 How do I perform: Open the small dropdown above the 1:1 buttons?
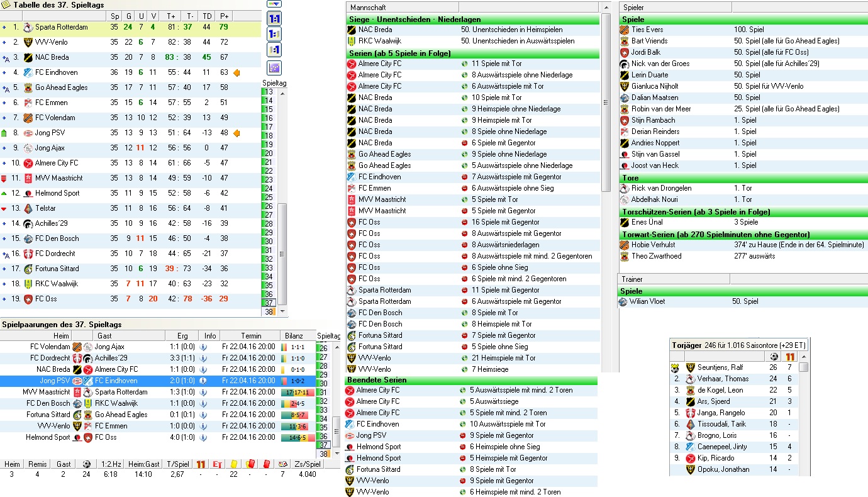point(274,4)
